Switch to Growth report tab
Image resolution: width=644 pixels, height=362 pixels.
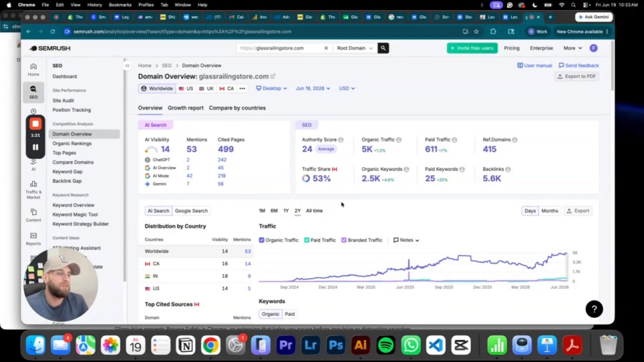pos(185,108)
